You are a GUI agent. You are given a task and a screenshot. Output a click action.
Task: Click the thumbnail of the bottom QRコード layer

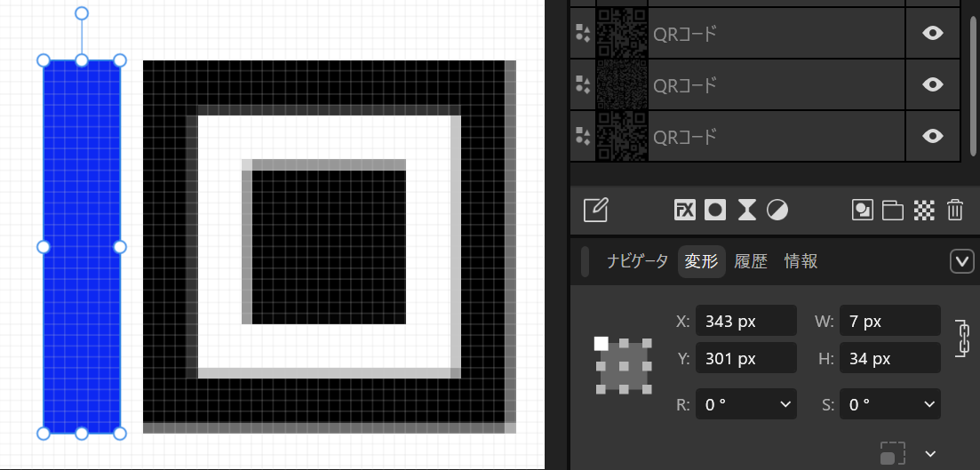[x=621, y=136]
